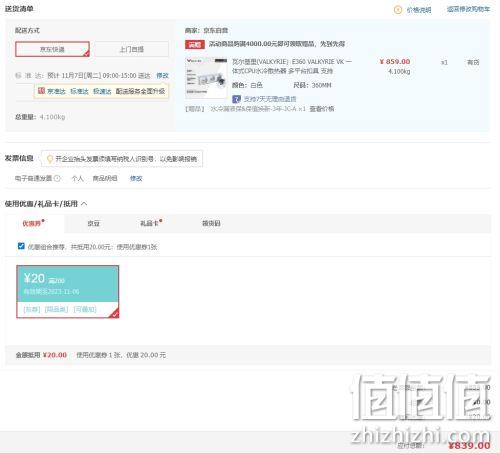Click the red promotion gift badge
The image size is (500, 453).
pyautogui.click(x=195, y=44)
